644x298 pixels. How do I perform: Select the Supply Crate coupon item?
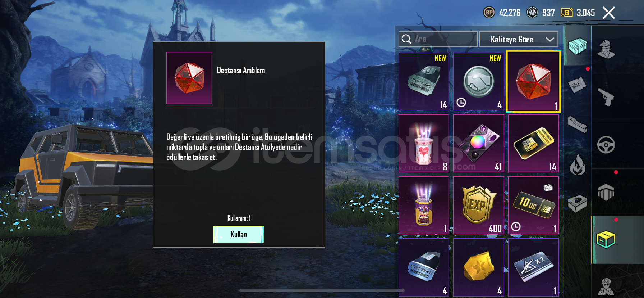424,82
